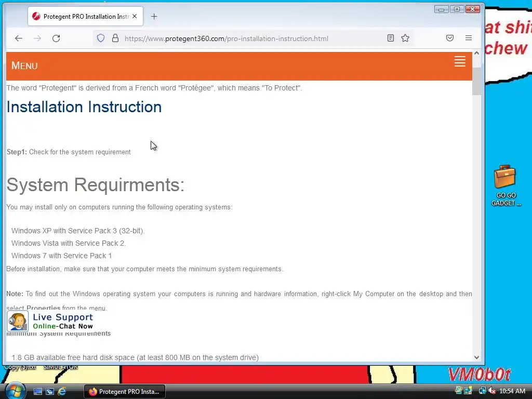Minimize the Firefox window

442,9
